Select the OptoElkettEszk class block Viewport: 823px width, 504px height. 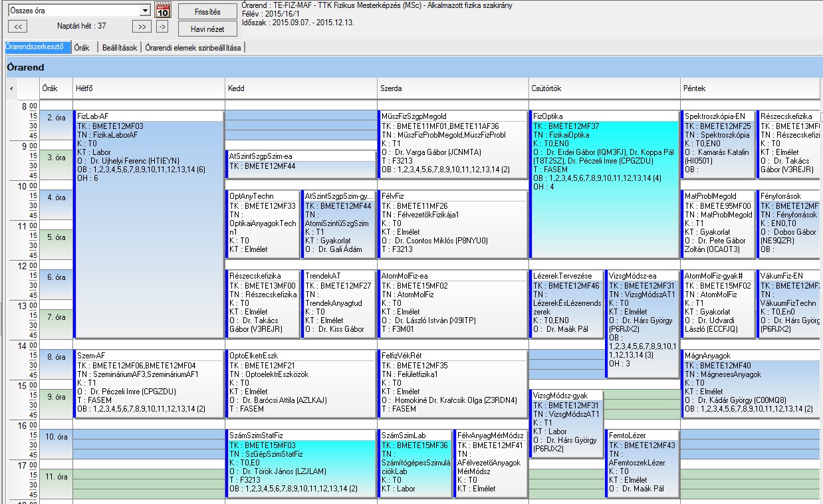coord(301,384)
